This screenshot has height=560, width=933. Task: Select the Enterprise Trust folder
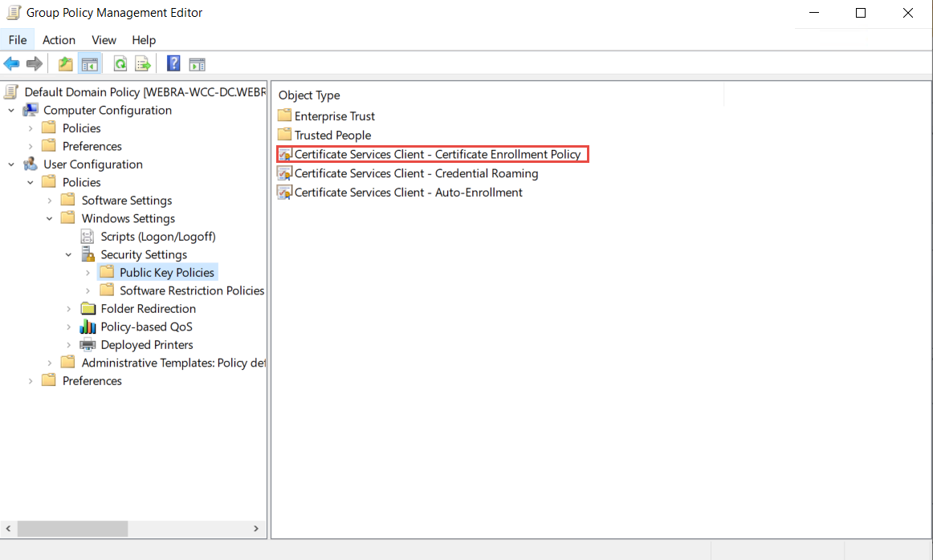[334, 116]
